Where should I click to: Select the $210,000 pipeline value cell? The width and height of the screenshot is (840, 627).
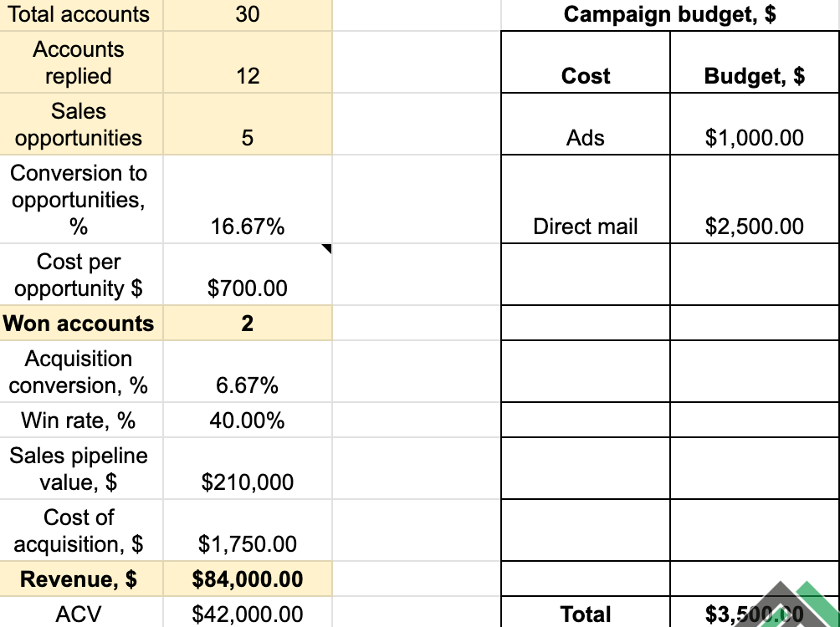[248, 468]
